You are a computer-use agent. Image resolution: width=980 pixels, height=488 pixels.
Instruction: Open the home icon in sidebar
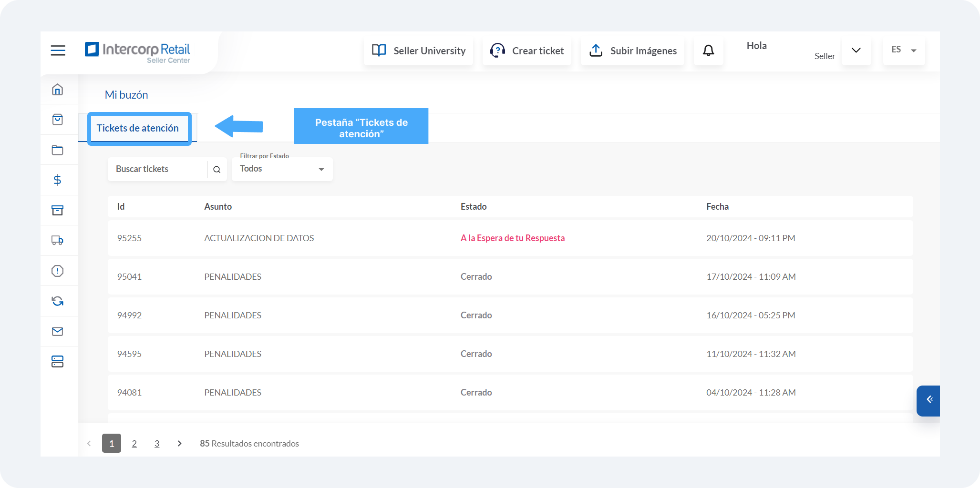click(x=57, y=90)
